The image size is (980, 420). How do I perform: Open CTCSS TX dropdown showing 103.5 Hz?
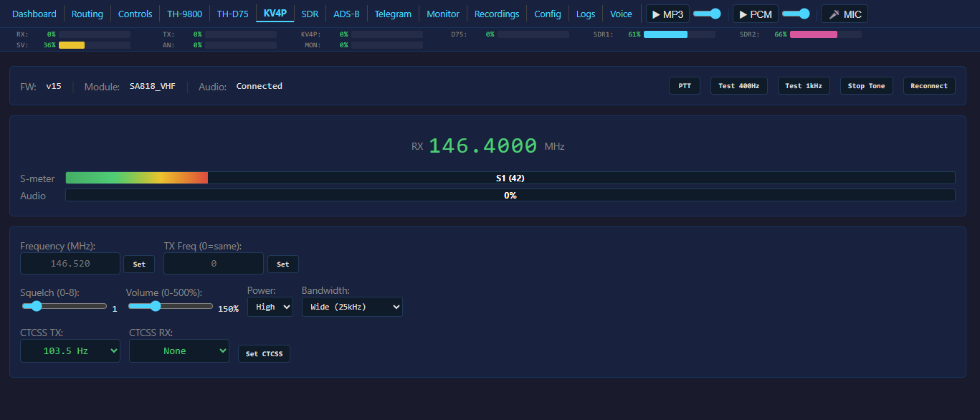(x=70, y=351)
